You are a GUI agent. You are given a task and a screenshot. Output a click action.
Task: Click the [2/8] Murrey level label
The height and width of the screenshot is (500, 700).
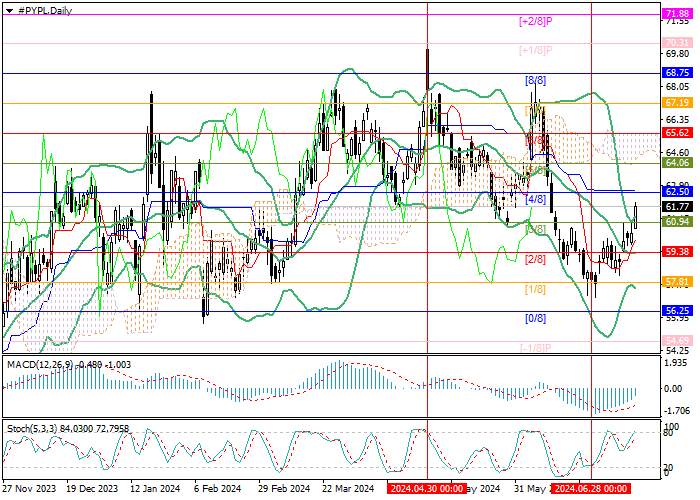(535, 259)
